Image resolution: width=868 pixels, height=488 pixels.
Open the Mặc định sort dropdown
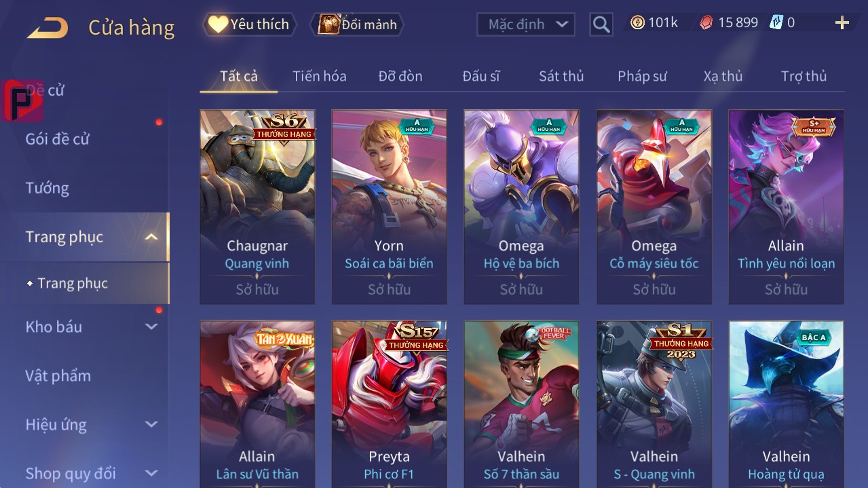point(526,24)
